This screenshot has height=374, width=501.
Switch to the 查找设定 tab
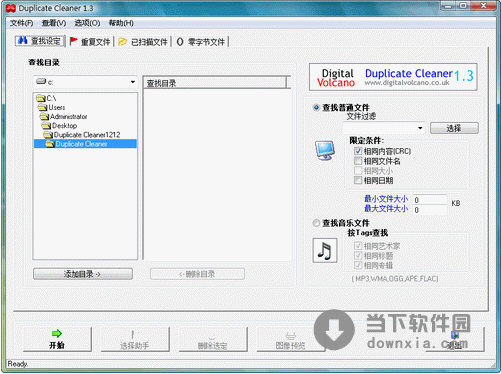[x=40, y=41]
